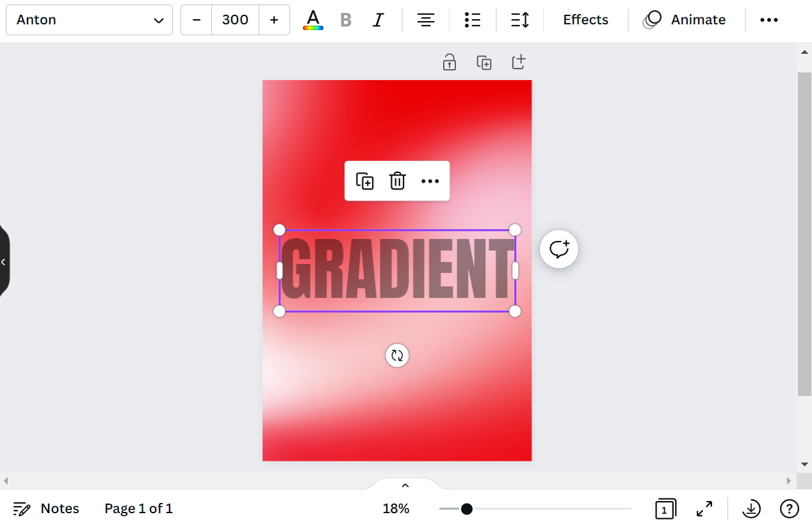Open the Effects panel

585,20
